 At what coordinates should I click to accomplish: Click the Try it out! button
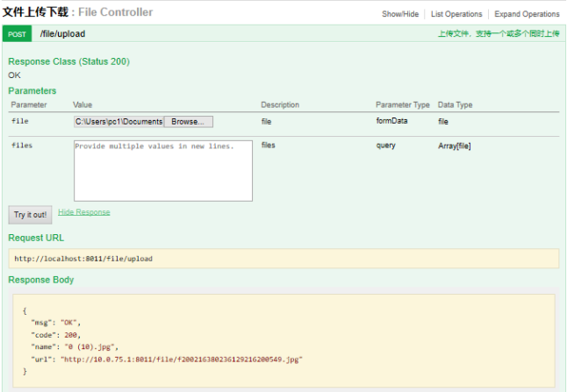[x=30, y=215]
